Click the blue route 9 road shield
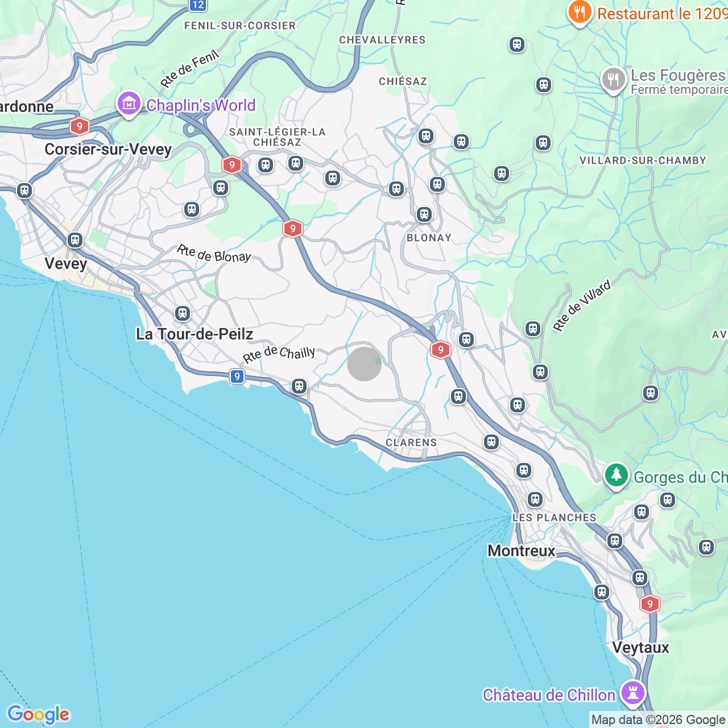728x728 pixels. (x=237, y=377)
